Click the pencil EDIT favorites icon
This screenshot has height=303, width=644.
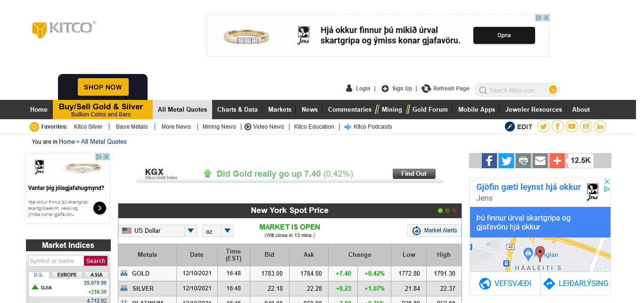pyautogui.click(x=510, y=126)
